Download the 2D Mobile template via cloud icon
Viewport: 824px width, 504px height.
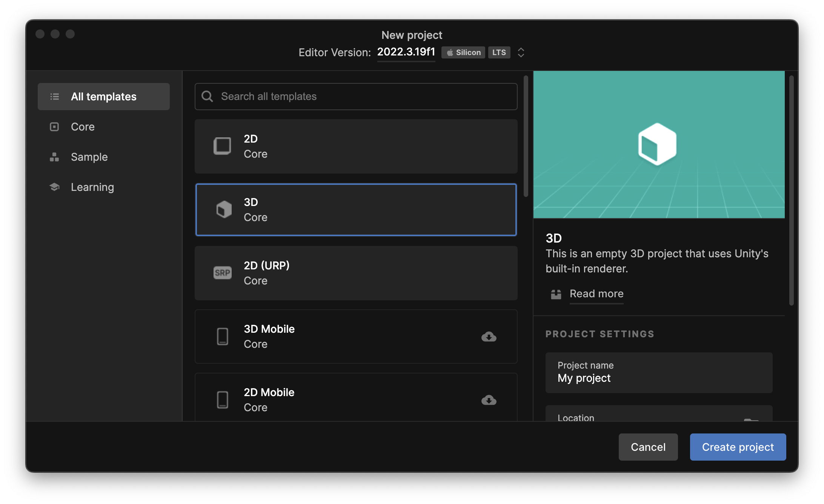click(489, 400)
